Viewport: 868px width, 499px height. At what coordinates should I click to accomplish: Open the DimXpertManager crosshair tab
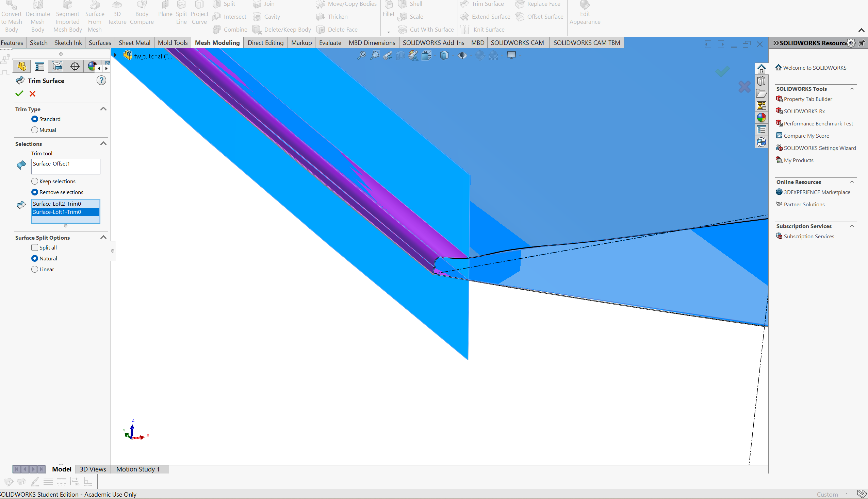pos(75,66)
